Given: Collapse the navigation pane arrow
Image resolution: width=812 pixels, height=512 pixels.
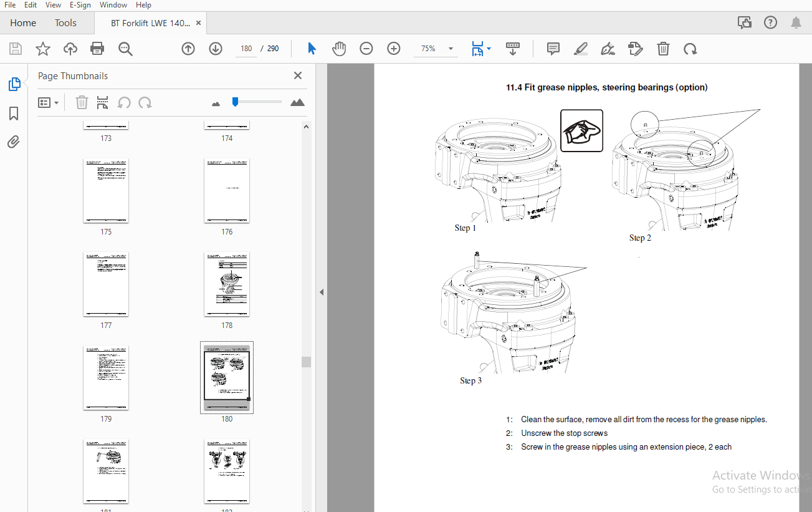Looking at the screenshot, I should (x=322, y=292).
